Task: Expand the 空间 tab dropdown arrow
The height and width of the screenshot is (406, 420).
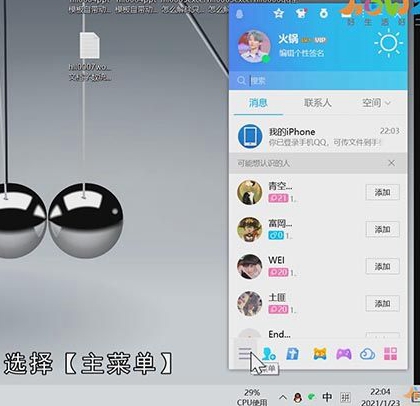Action: pyautogui.click(x=388, y=103)
